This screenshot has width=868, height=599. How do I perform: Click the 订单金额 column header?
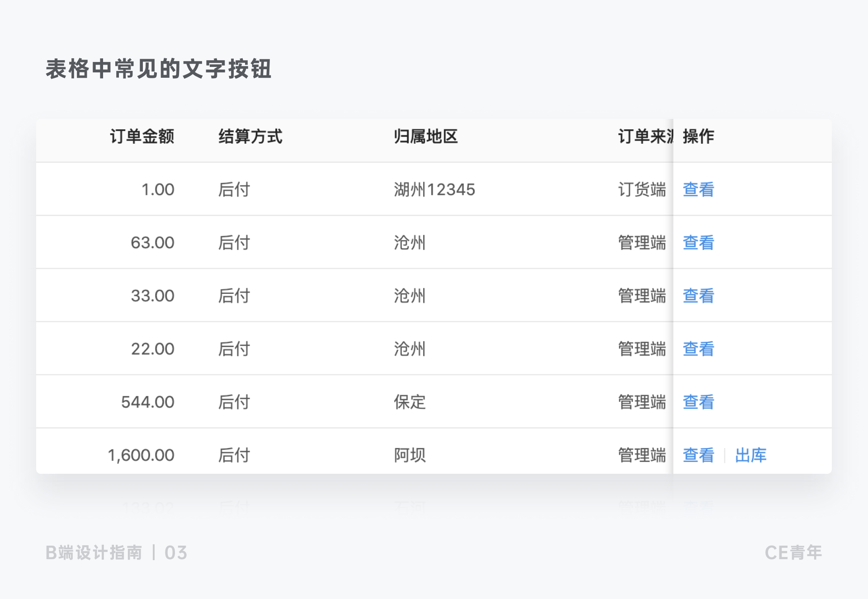[142, 137]
